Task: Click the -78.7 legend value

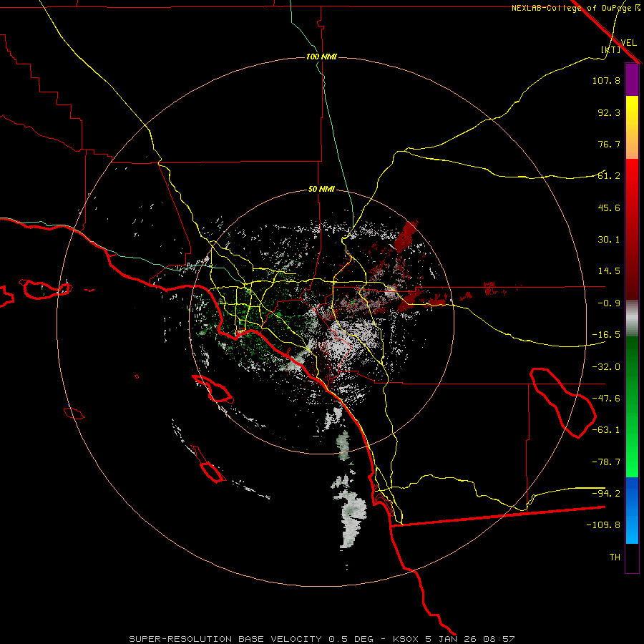Action: pos(606,462)
